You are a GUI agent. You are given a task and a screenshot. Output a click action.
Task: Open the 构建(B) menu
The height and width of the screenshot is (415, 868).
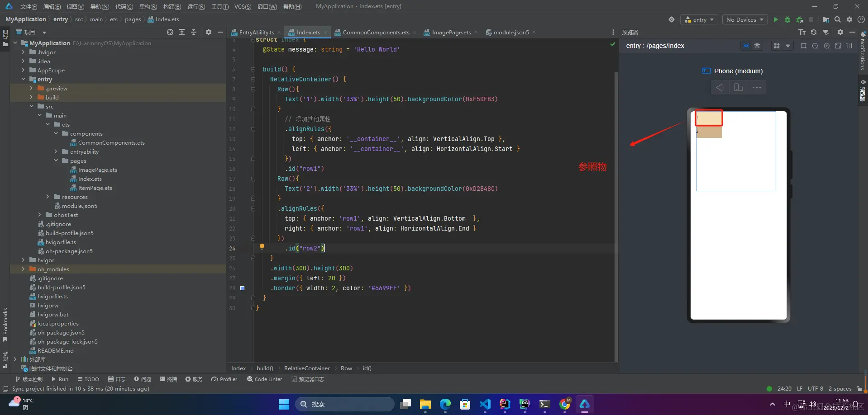(x=172, y=6)
